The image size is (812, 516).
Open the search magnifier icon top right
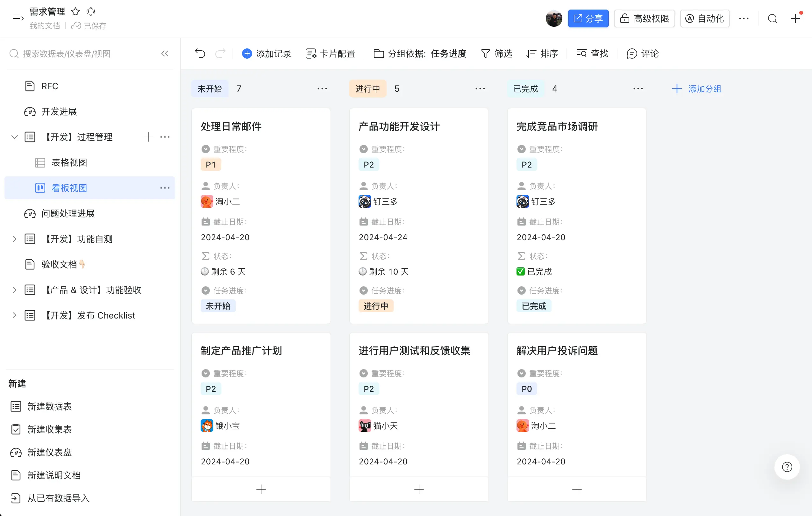[x=773, y=18]
